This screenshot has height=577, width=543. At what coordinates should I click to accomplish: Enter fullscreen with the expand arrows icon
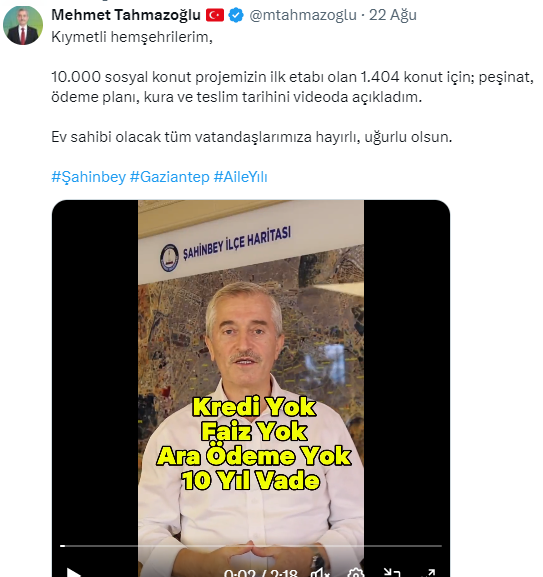pyautogui.click(x=428, y=573)
